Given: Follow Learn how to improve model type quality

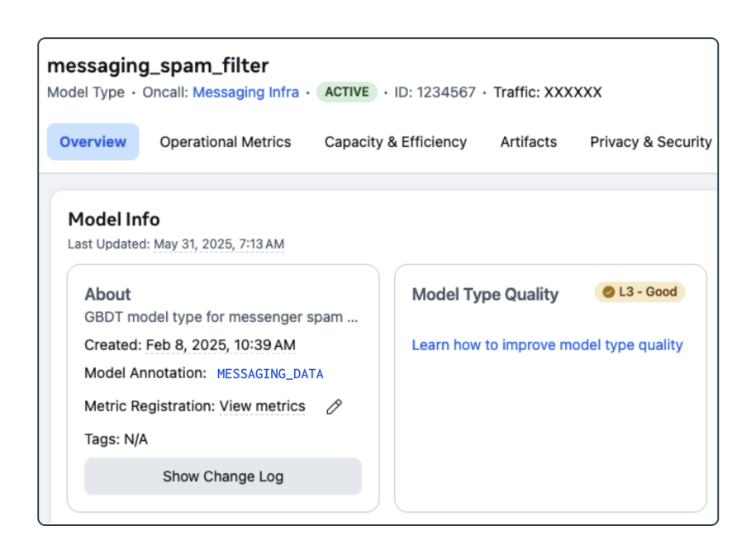Looking at the screenshot, I should pos(547,345).
